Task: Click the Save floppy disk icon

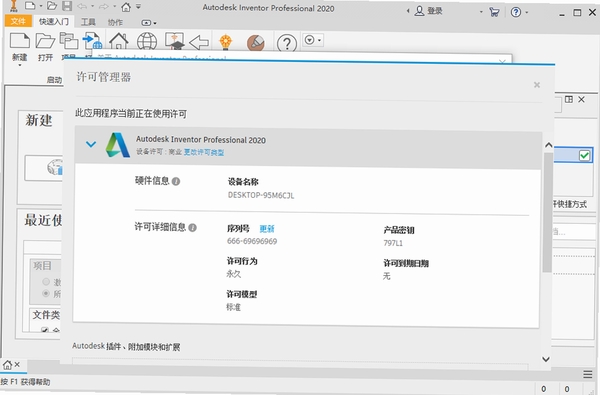Action: [x=67, y=6]
